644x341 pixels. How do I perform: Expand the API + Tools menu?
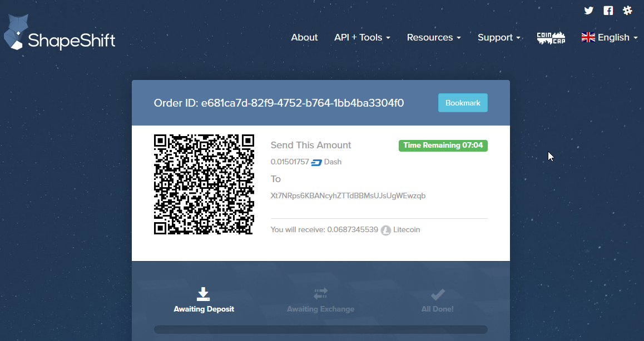click(362, 37)
